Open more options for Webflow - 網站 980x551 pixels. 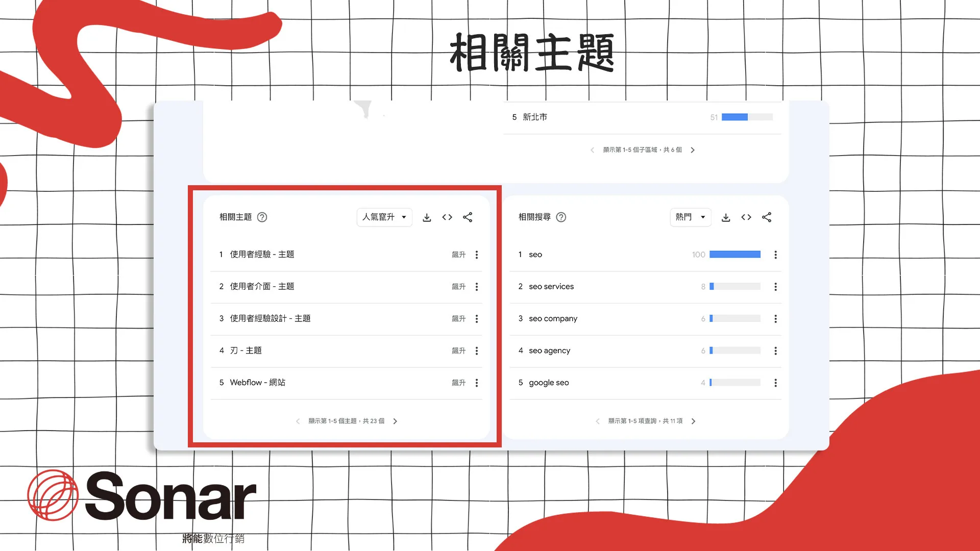pos(477,383)
